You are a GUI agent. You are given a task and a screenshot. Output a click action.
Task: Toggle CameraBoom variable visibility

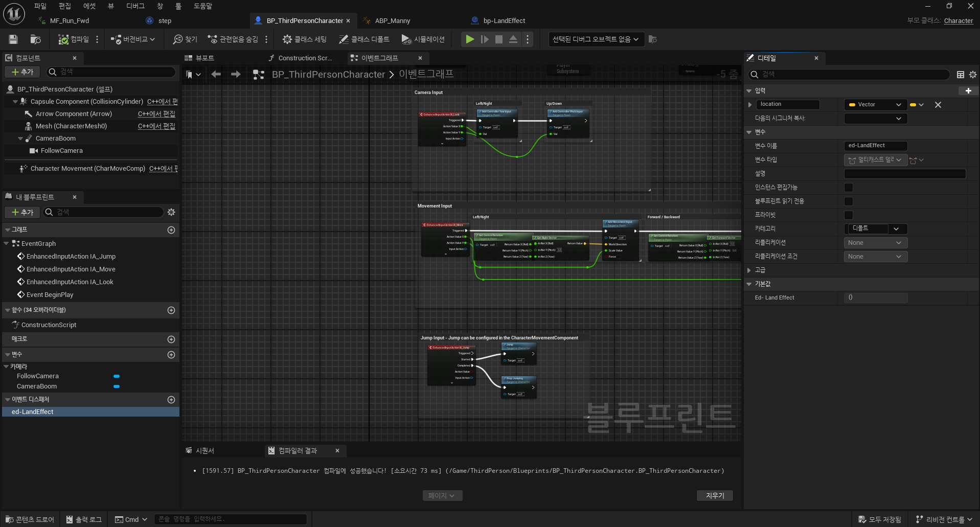tap(117, 386)
